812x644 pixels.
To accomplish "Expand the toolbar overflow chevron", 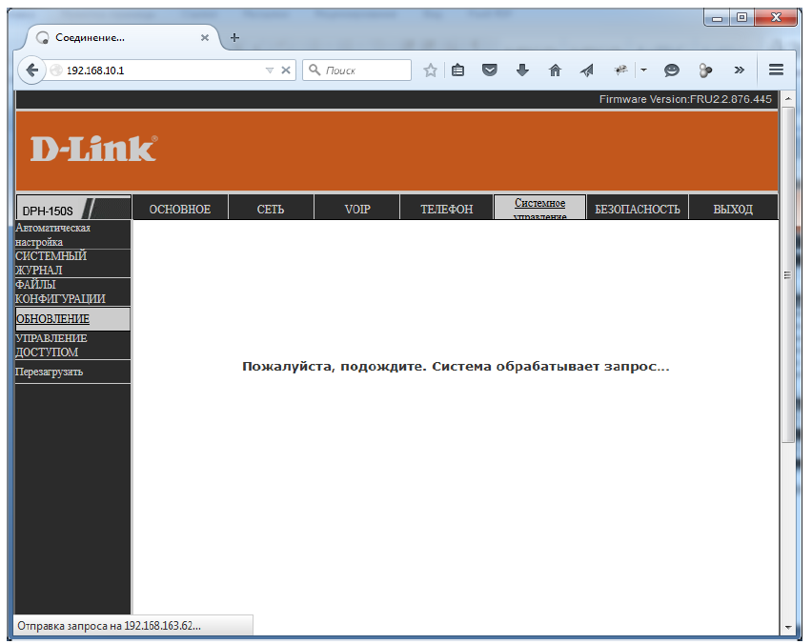I will (x=739, y=70).
